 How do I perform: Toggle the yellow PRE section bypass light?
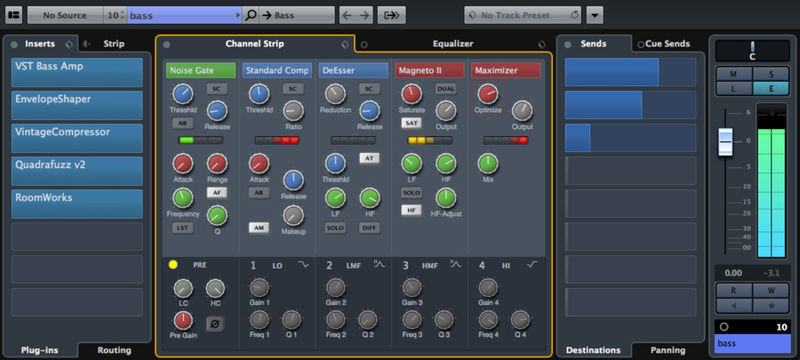tap(173, 265)
